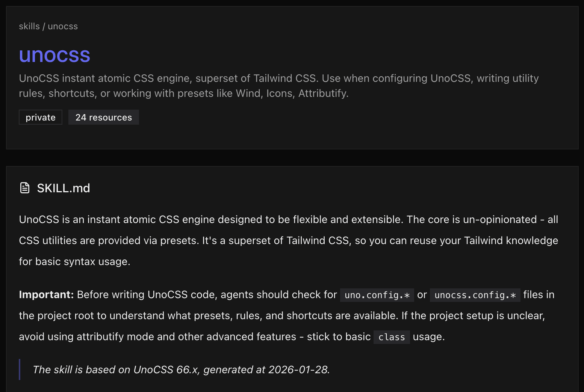Screen dimensions: 584x392
Task: Select the SKILL.md file heading text
Action: coord(64,188)
